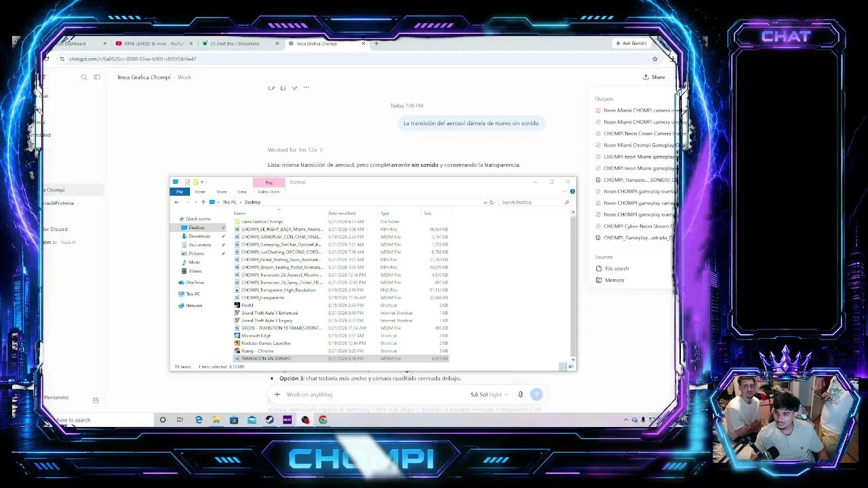This screenshot has width=868, height=488.
Task: Click This PC in Explorer breadcrumb
Action: point(230,202)
